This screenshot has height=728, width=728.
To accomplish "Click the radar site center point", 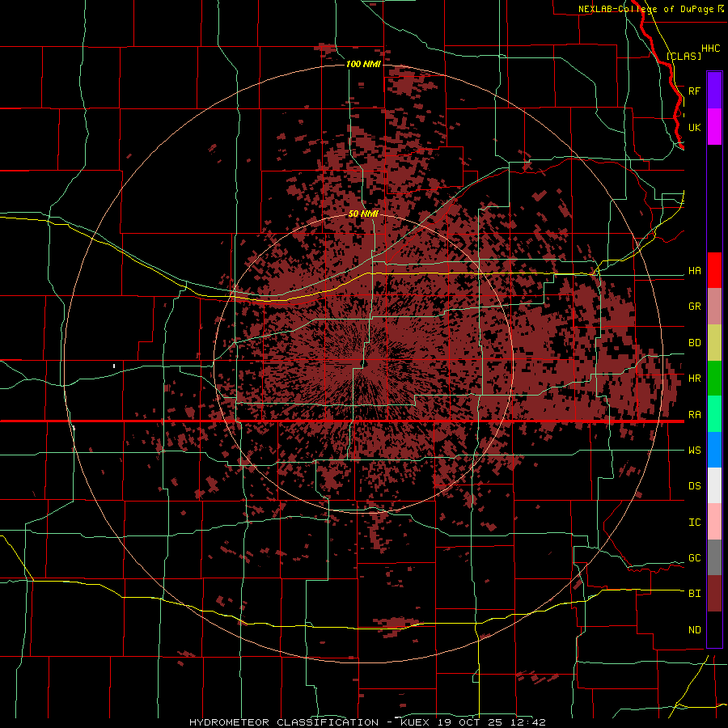I will click(x=365, y=364).
